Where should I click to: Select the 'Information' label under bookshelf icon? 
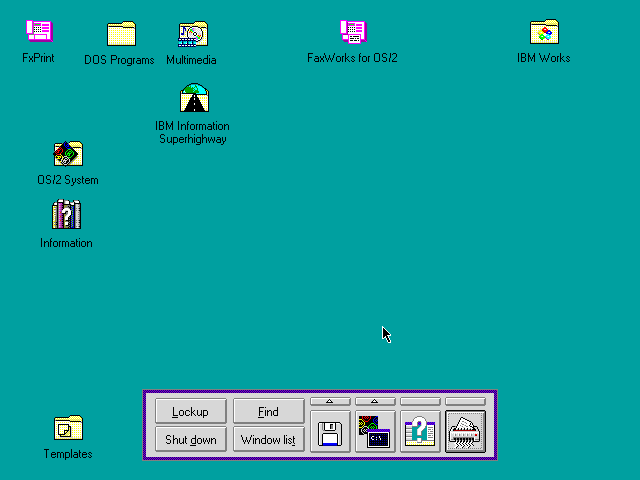[x=66, y=243]
